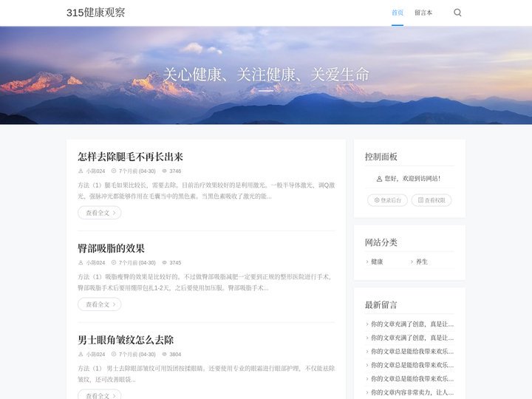This screenshot has width=532, height=399.
Task: Click 查看全文 under 男士眼角皱纹 article
Action: click(x=100, y=395)
